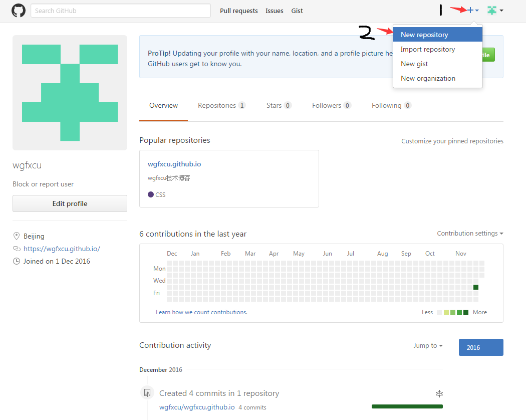Click the GitHub Octocat logo
This screenshot has height=420, width=526.
point(19,11)
